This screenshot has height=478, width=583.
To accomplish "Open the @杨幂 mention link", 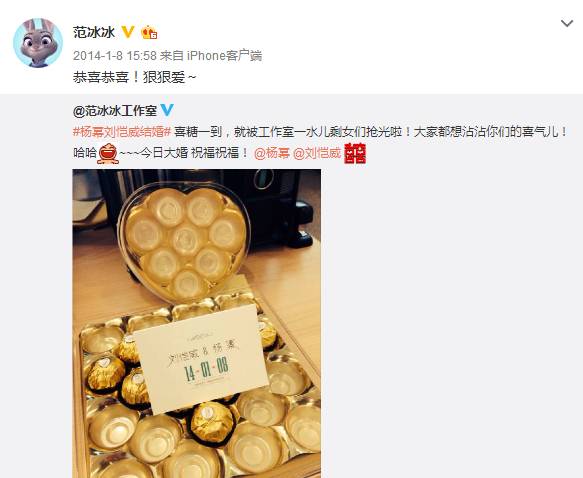I will point(272,153).
